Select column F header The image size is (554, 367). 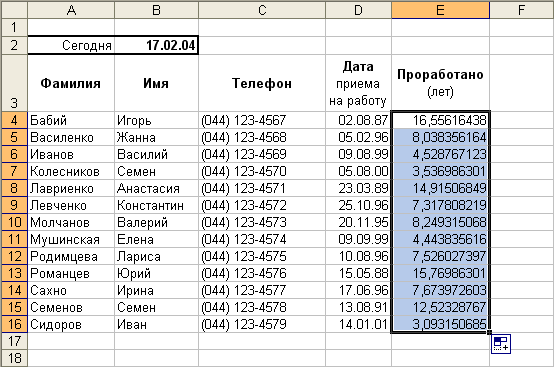tap(521, 10)
